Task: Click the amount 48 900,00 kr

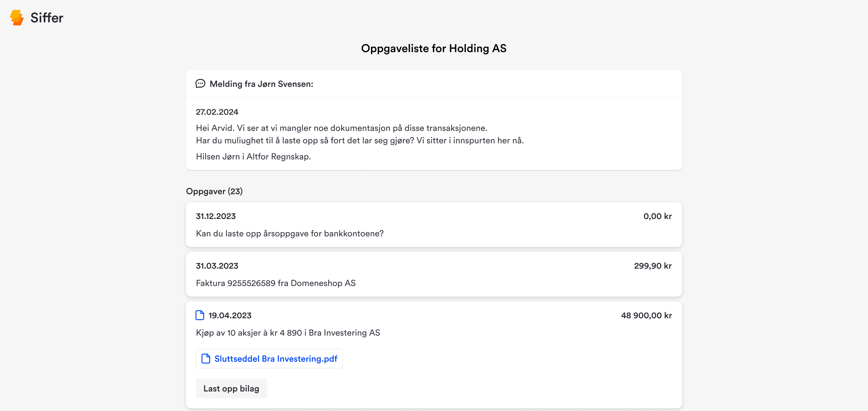Action: pos(646,315)
